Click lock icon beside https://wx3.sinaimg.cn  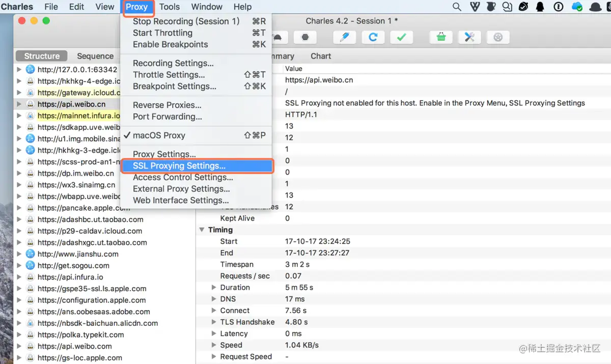tap(30, 185)
